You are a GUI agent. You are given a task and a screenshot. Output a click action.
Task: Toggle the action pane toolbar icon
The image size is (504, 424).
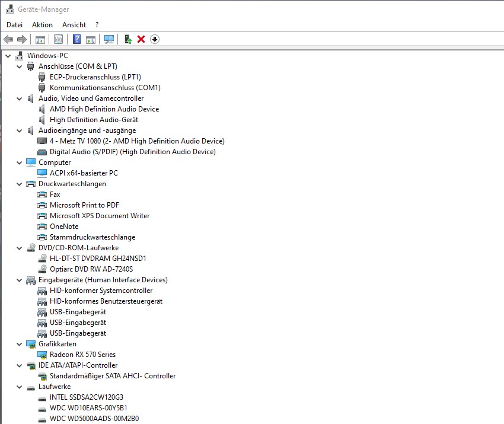click(91, 40)
